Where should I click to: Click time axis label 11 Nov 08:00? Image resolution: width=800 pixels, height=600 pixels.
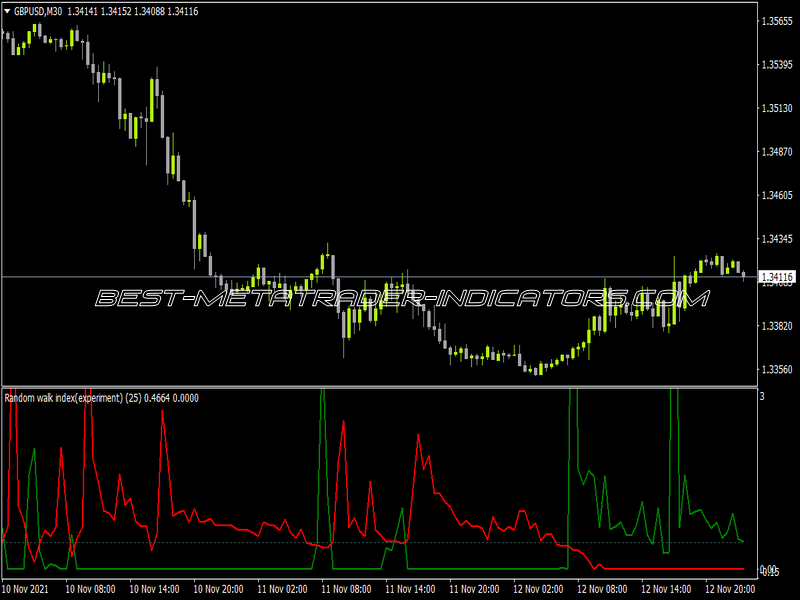(346, 589)
